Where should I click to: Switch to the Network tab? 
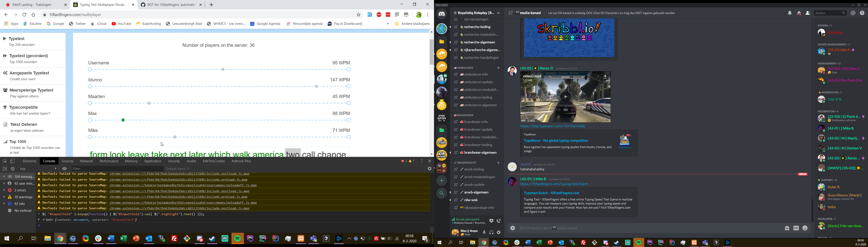pyautogui.click(x=87, y=161)
